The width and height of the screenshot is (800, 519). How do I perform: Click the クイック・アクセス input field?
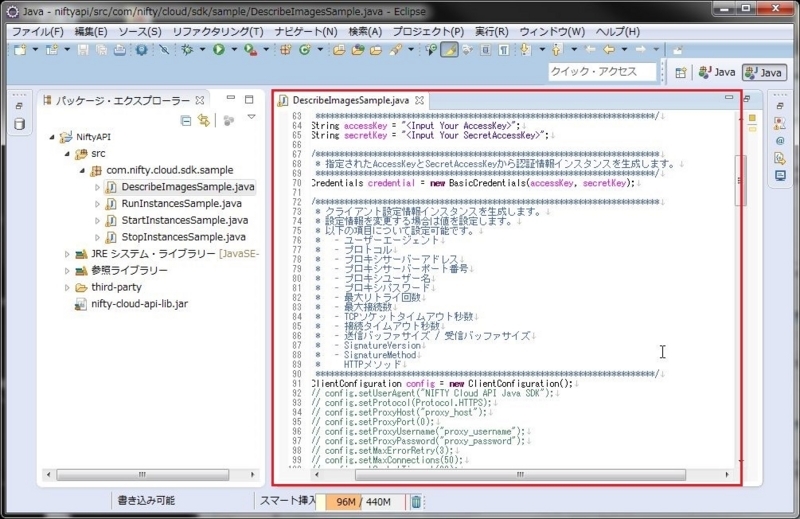coord(602,72)
